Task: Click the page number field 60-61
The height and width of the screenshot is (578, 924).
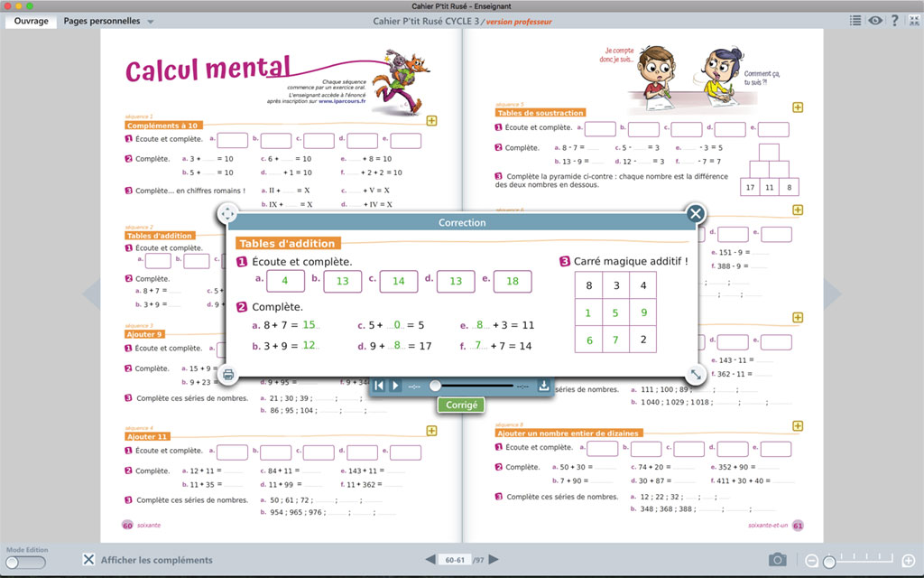Action: pyautogui.click(x=455, y=560)
